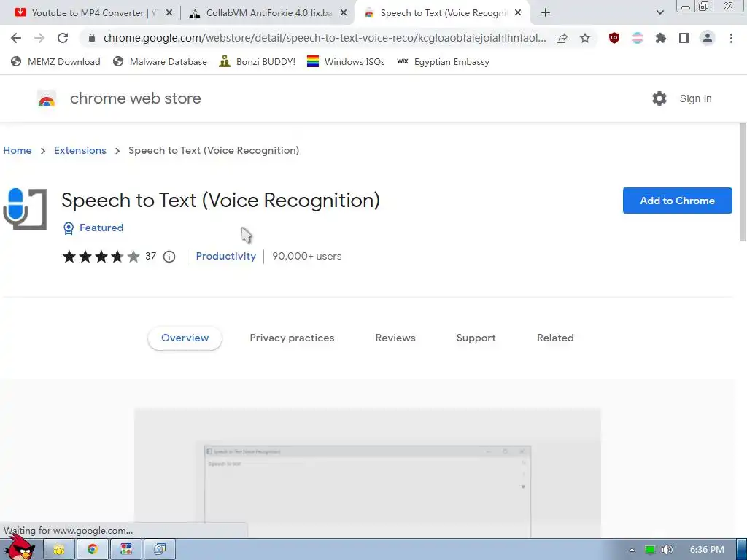Screen dimensions: 747x560
Task: Open the Extensions puzzle piece menu
Action: pos(661,38)
